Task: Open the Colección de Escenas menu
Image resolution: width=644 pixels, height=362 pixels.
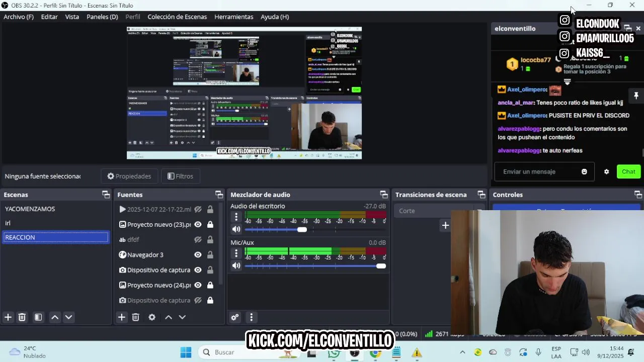Action: [177, 17]
